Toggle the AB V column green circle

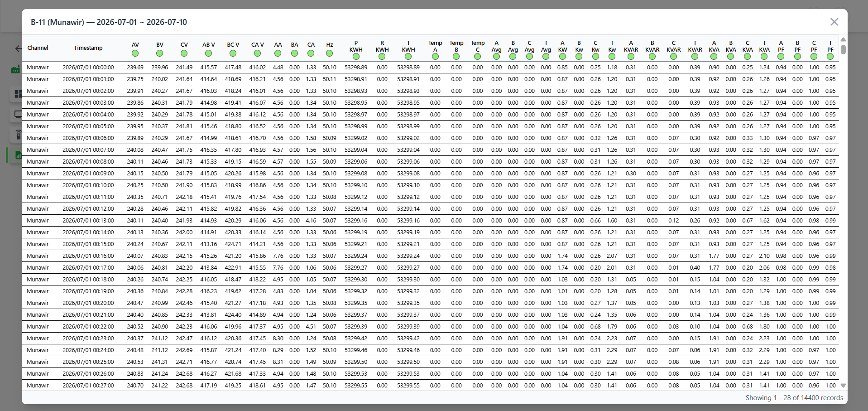coord(208,53)
